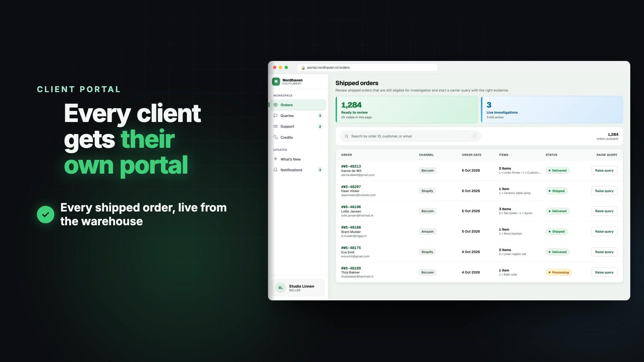Click the What's New sparkle icon

(275, 159)
